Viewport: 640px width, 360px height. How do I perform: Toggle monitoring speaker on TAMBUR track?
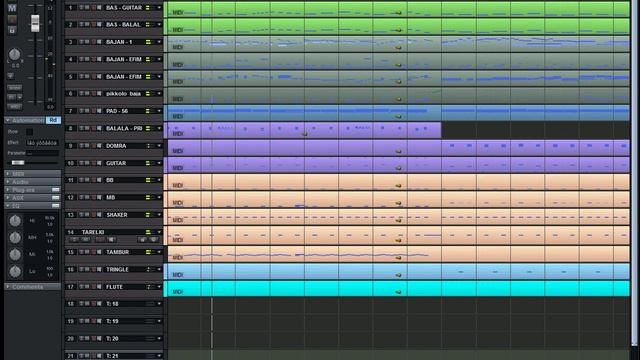pos(99,252)
